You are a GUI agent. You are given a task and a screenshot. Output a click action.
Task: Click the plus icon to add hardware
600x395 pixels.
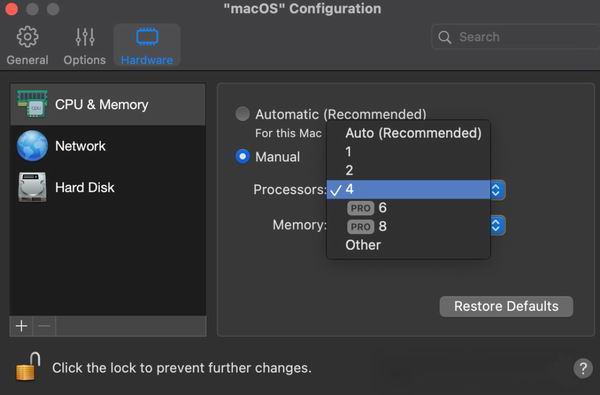(21, 326)
